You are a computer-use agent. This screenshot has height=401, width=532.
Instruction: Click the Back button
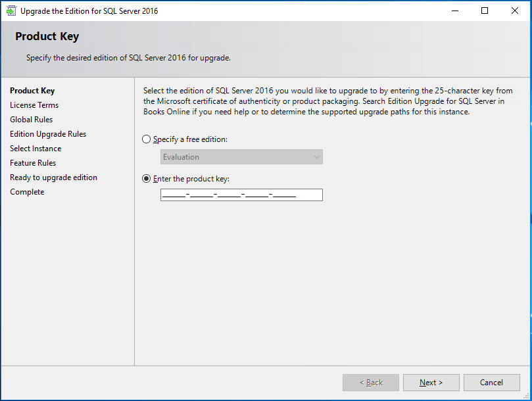(370, 382)
